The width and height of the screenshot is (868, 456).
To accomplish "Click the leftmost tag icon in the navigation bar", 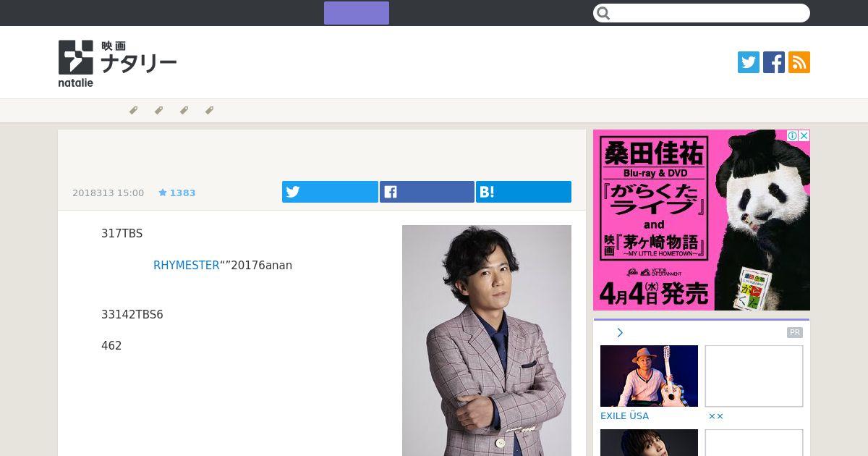I will click(133, 111).
